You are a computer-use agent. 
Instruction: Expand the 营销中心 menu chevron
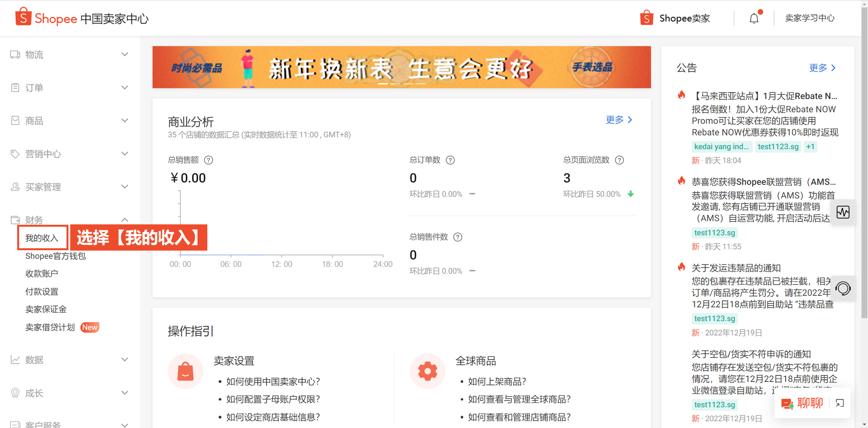tap(125, 154)
